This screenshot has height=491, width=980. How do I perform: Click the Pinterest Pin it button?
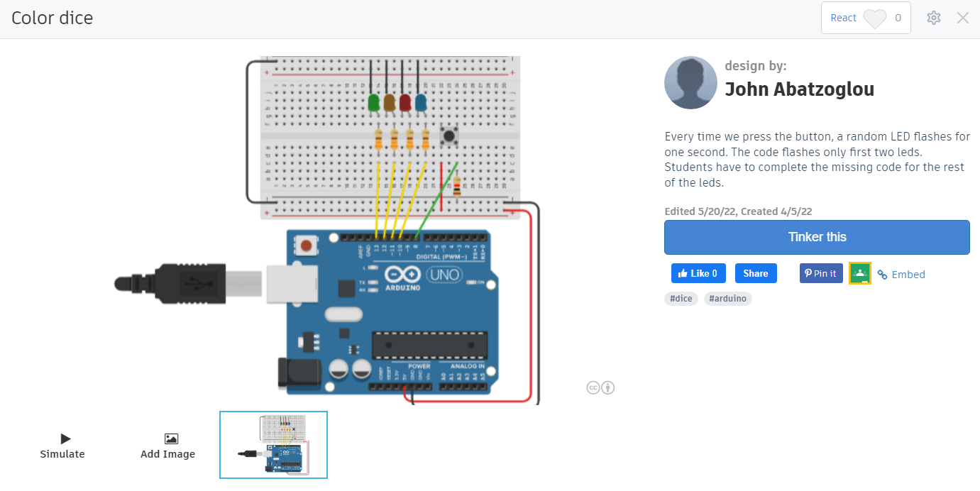pyautogui.click(x=820, y=273)
